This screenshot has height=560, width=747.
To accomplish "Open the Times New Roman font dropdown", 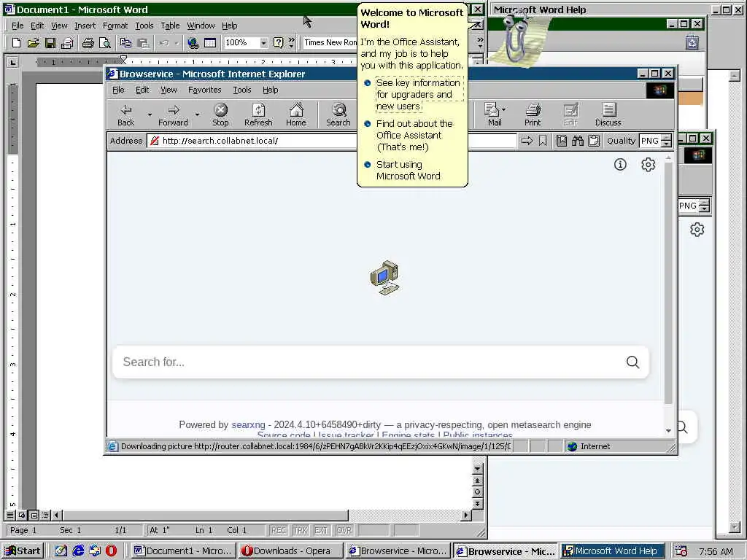I will (x=330, y=43).
